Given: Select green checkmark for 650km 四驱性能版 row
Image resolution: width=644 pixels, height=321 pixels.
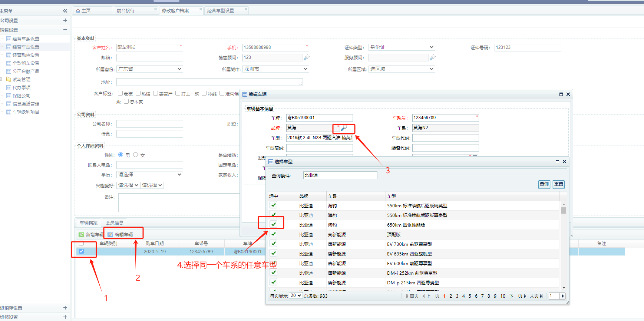Looking at the screenshot, I should coord(274,224).
